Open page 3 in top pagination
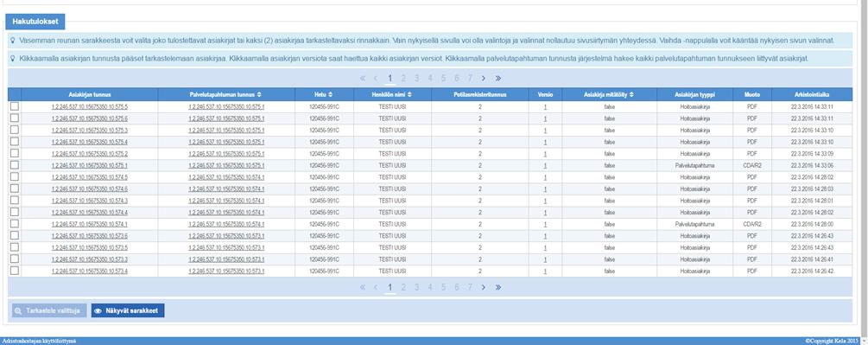This screenshot has width=868, height=345. point(416,78)
